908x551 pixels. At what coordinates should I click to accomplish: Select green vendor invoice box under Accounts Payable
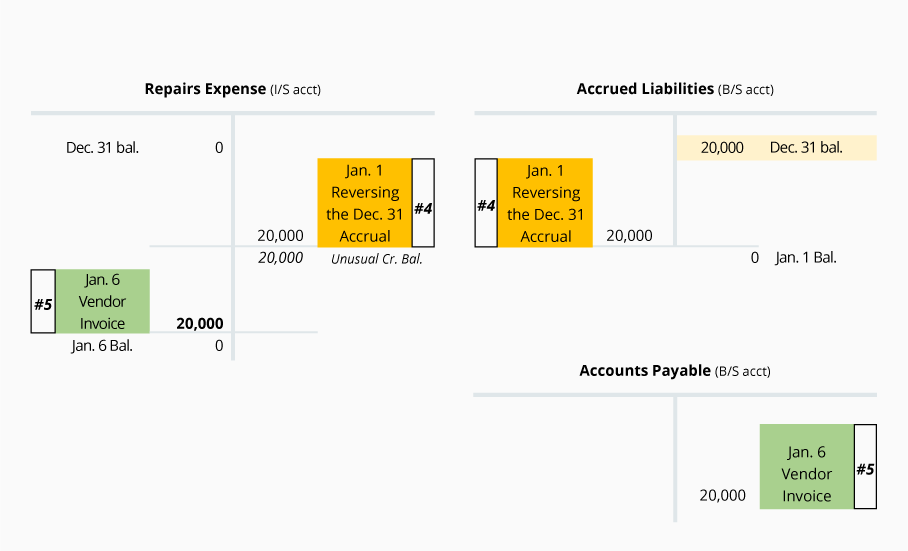[x=806, y=467]
